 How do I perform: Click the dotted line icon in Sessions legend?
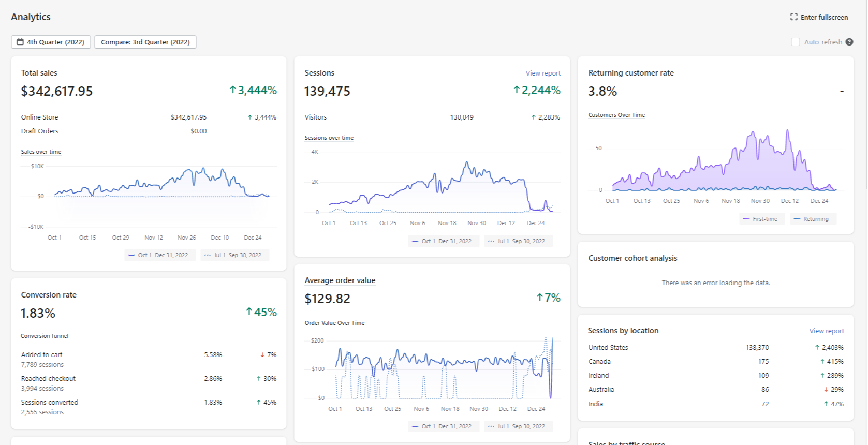pyautogui.click(x=491, y=241)
